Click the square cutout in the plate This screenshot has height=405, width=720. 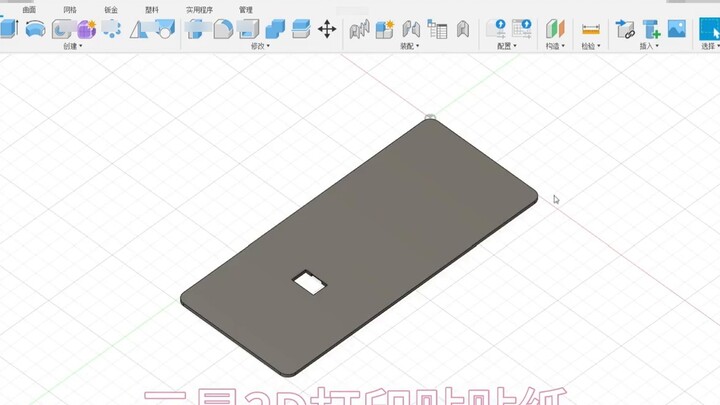pos(309,282)
